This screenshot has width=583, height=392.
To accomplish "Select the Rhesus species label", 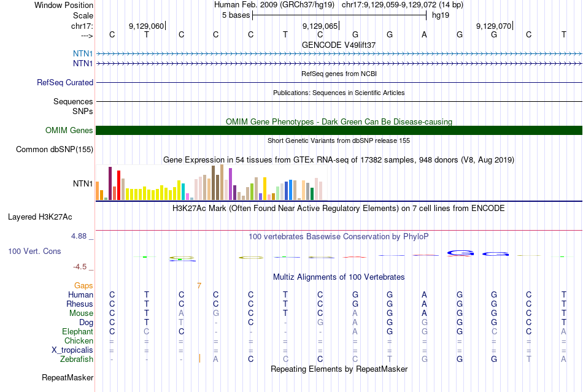I will 80,304.
